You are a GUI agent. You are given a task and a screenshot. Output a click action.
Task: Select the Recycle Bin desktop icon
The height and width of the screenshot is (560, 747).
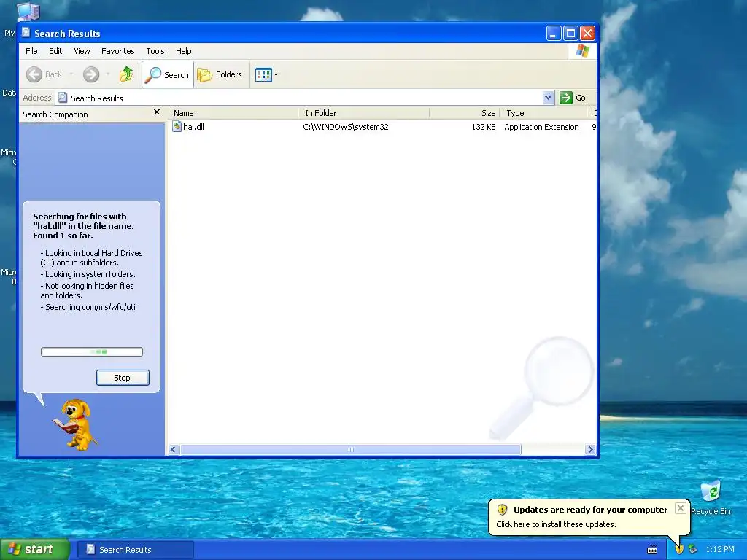711,498
